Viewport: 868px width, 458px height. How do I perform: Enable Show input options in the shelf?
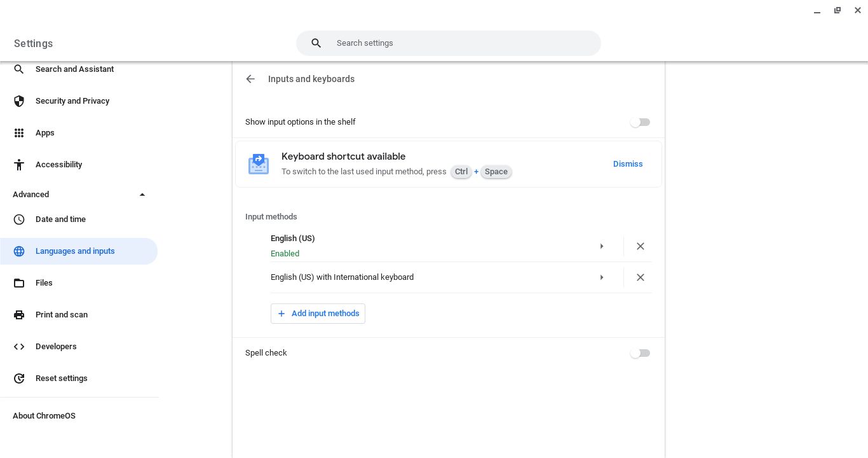tap(640, 122)
